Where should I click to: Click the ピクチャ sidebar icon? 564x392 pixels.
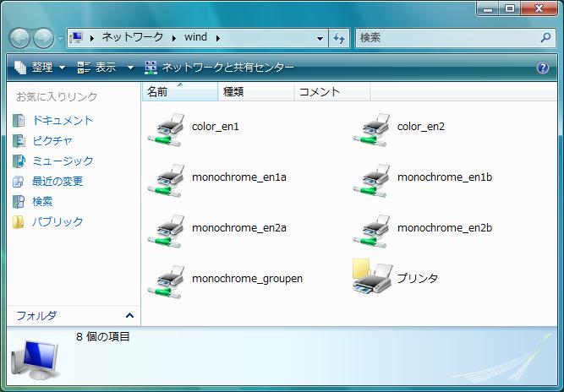tap(19, 141)
